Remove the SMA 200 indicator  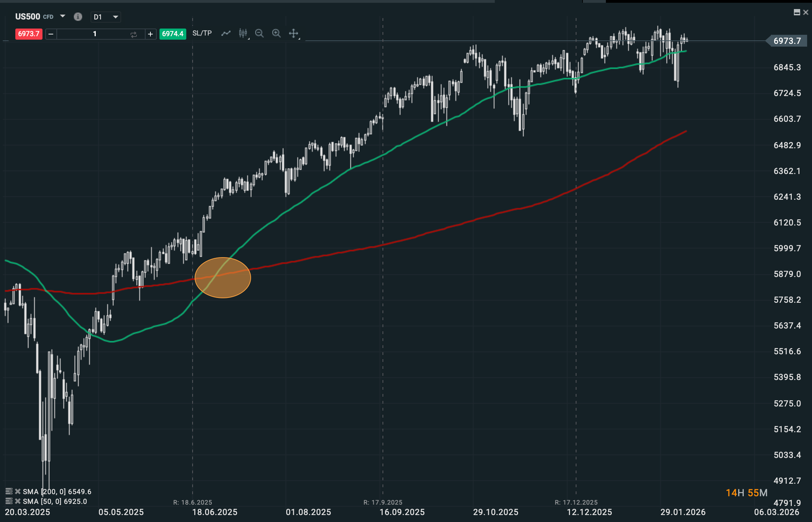click(x=18, y=491)
